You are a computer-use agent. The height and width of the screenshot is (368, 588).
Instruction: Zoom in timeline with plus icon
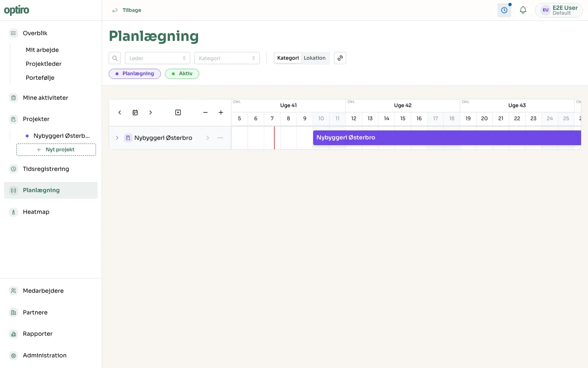[x=221, y=112]
